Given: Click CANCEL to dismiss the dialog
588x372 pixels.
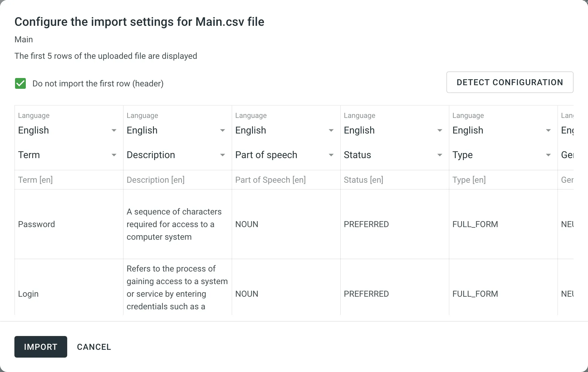Looking at the screenshot, I should pos(94,347).
